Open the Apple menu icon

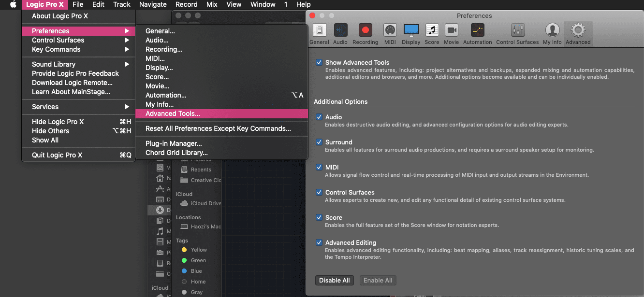13,4
